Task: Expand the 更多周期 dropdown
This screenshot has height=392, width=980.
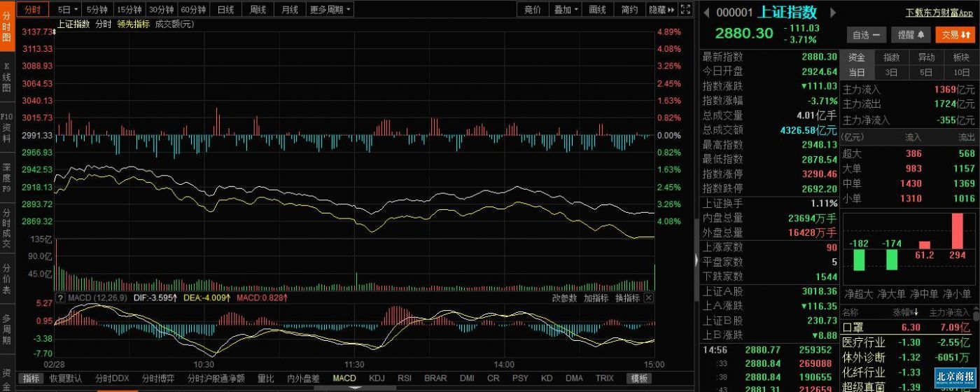Action: 330,10
